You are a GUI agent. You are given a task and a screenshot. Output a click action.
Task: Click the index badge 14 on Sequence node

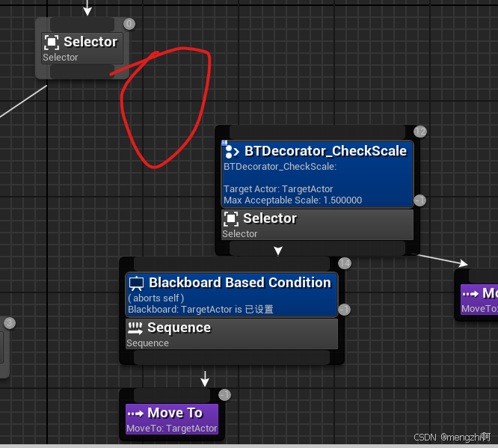[x=345, y=263]
